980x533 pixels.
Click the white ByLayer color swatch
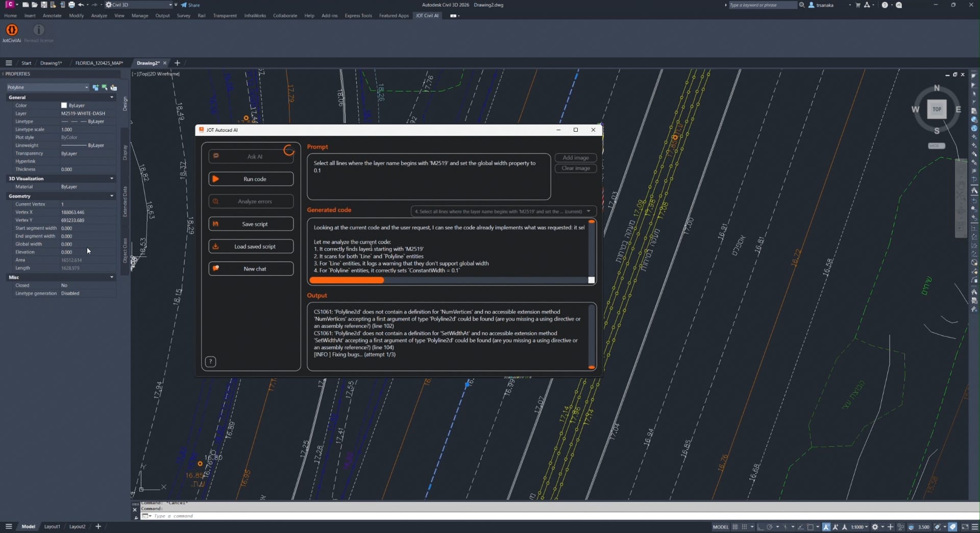pyautogui.click(x=64, y=106)
